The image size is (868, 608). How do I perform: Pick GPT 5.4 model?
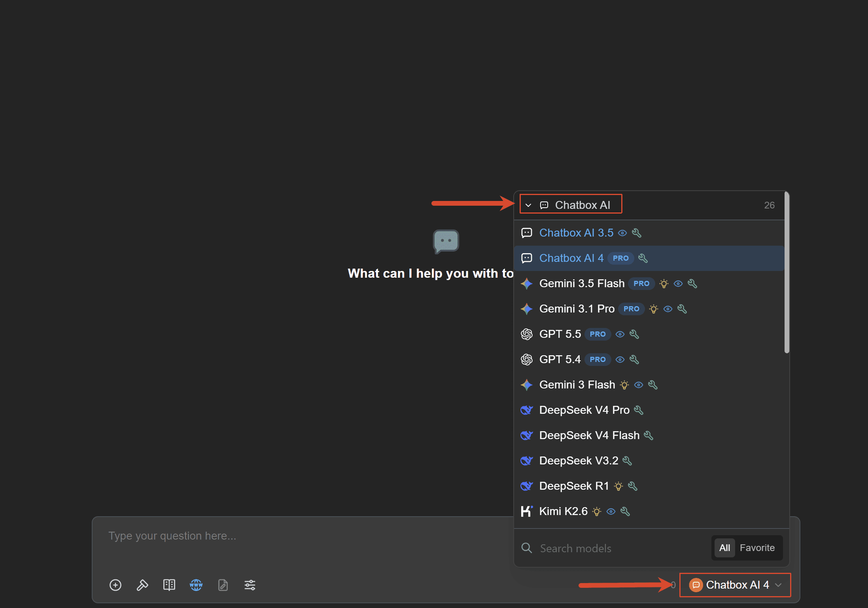[649, 360]
